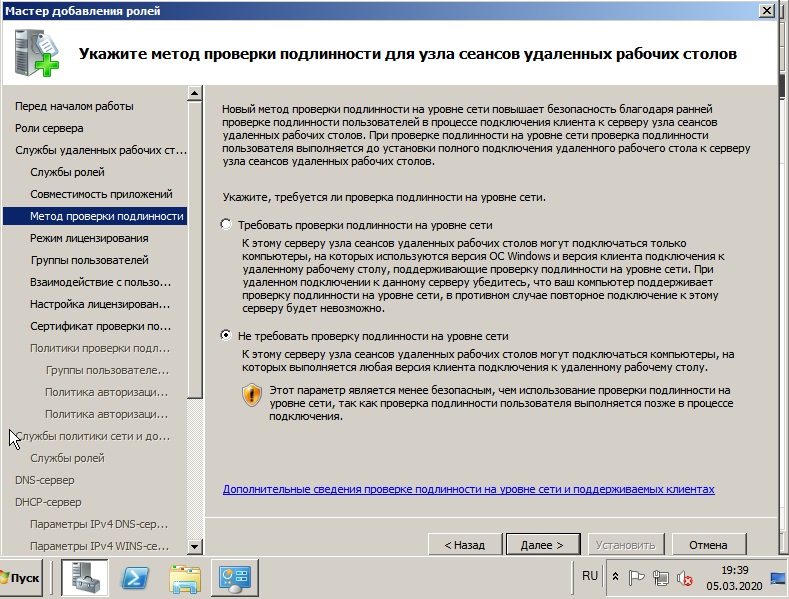
Task: Click the '< Назад' button
Action: (x=465, y=545)
